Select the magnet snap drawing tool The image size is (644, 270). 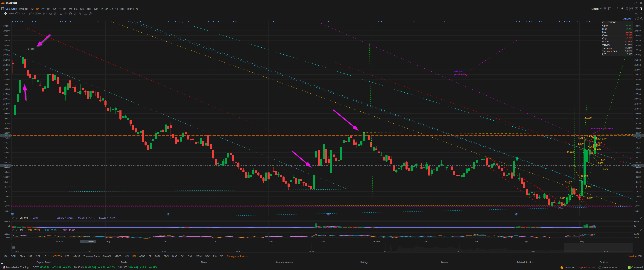click(x=66, y=14)
